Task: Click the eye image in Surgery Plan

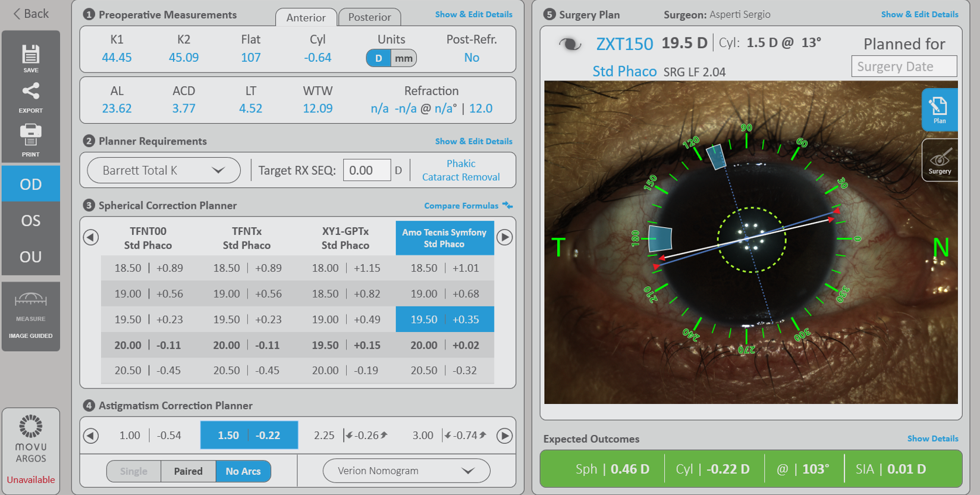Action: [750, 243]
